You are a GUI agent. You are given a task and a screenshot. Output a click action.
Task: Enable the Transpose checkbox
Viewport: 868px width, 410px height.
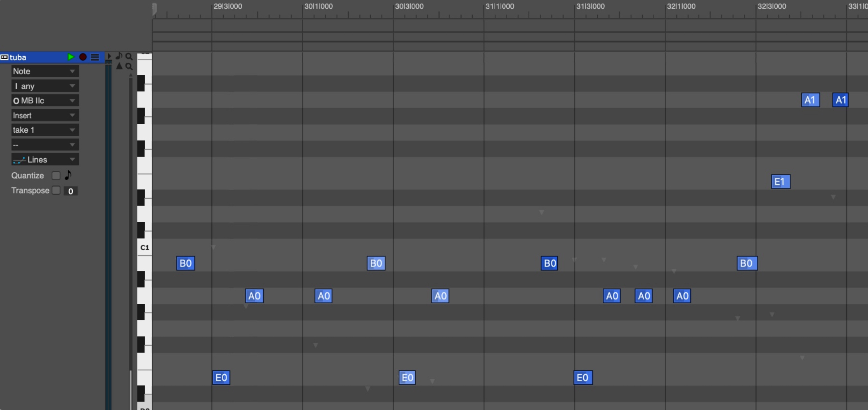[56, 190]
